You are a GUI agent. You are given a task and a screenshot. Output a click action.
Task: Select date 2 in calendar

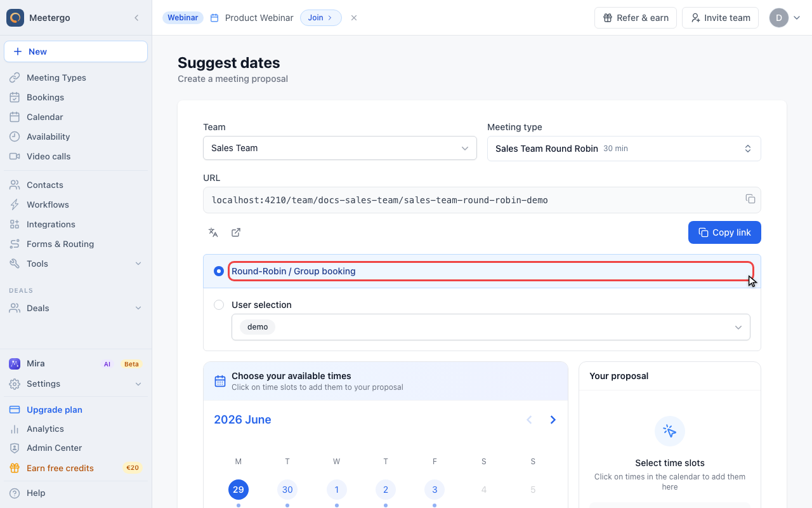386,490
